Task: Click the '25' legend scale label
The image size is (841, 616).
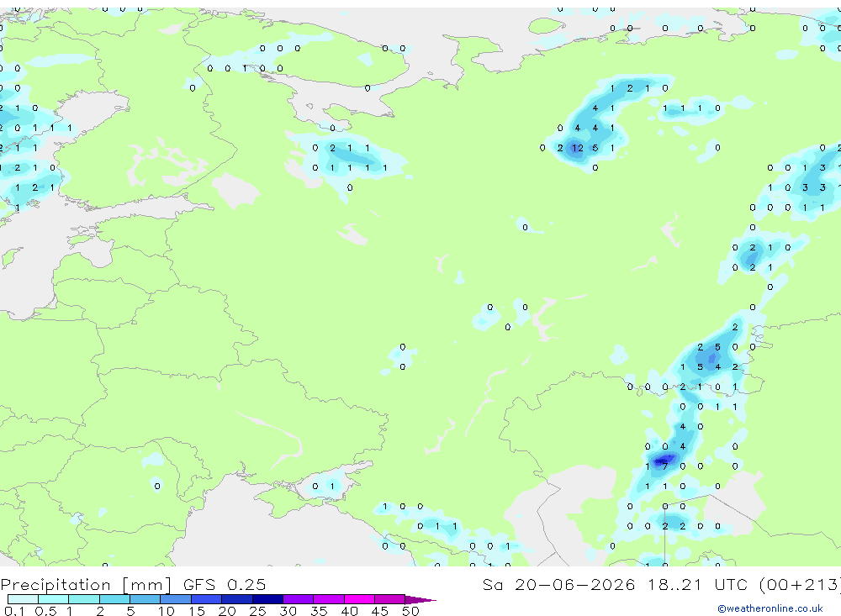Action: point(257,611)
